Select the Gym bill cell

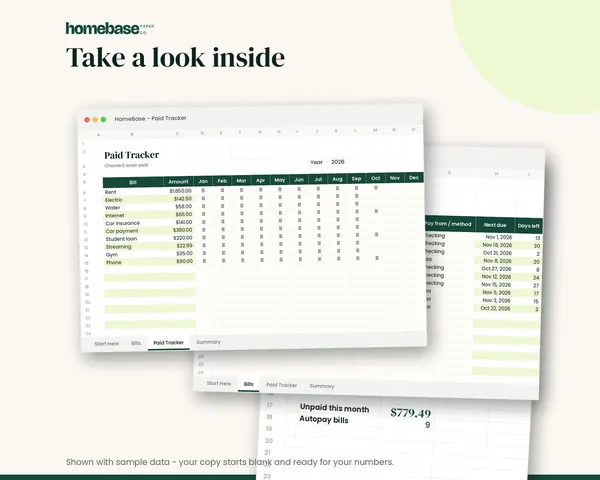click(134, 255)
